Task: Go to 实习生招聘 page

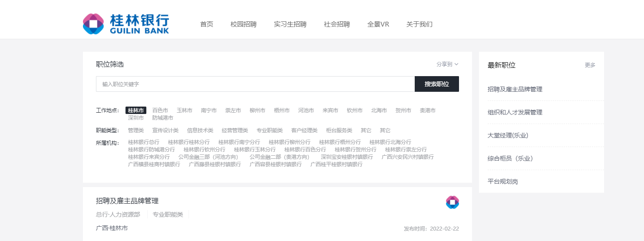Action: coord(290,24)
